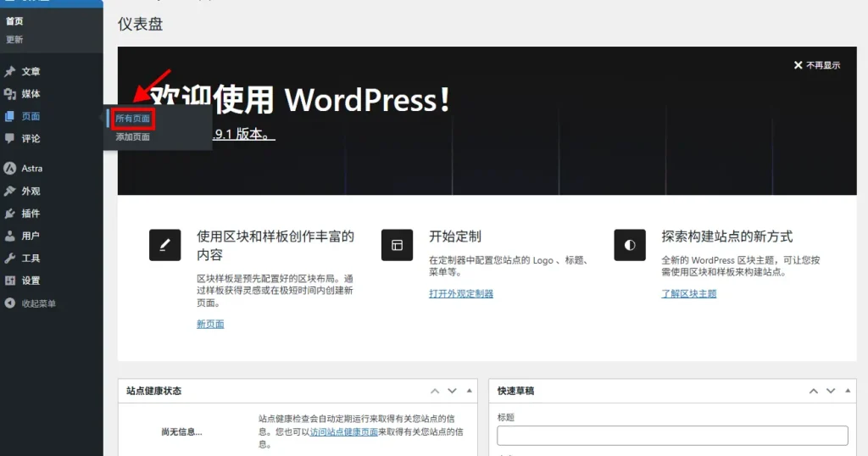Screen dimensions: 868x456
Task: Move 快速草稿 widget down
Action: pyautogui.click(x=831, y=392)
